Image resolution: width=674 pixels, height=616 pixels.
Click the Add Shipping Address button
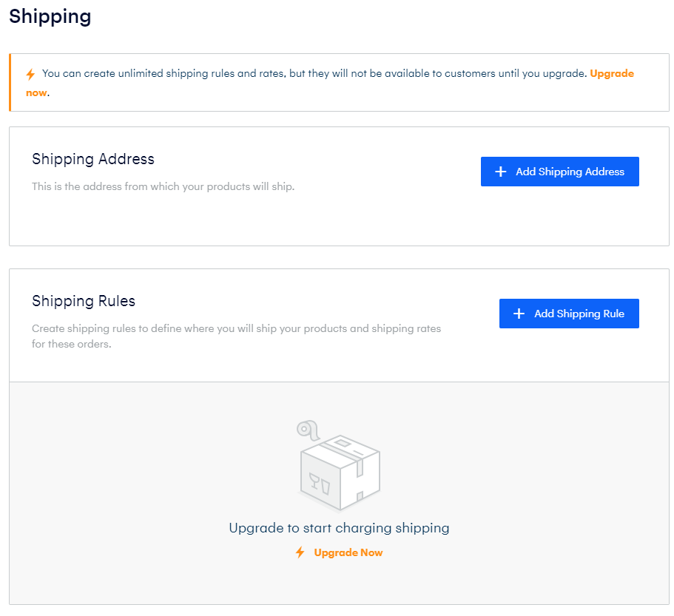click(x=559, y=172)
